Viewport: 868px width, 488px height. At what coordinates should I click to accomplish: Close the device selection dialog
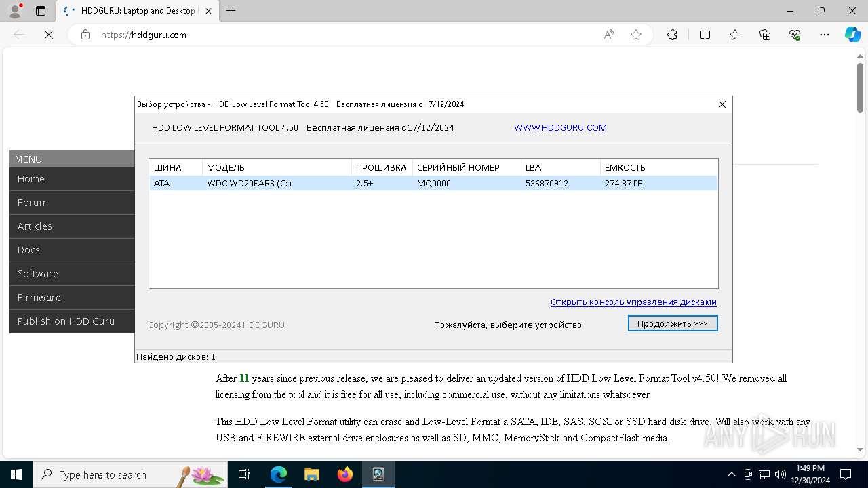(x=722, y=104)
